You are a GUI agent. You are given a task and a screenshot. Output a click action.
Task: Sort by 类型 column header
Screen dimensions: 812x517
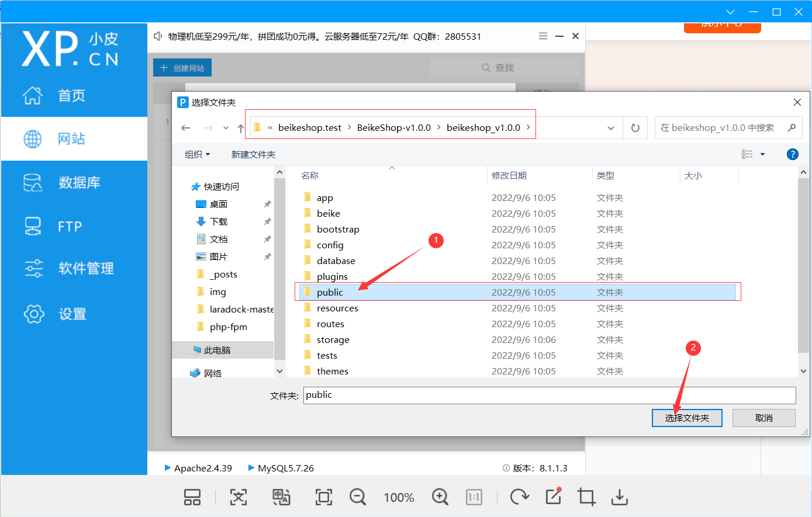pos(606,175)
